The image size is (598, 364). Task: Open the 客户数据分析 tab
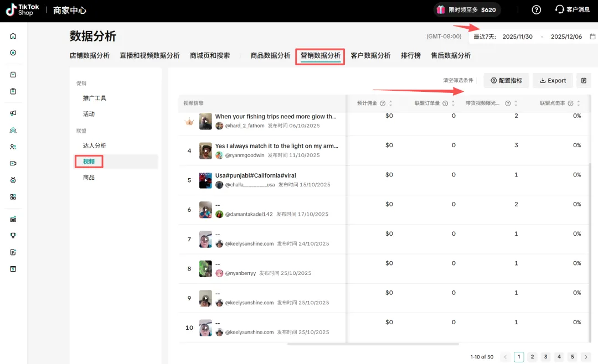tap(370, 55)
